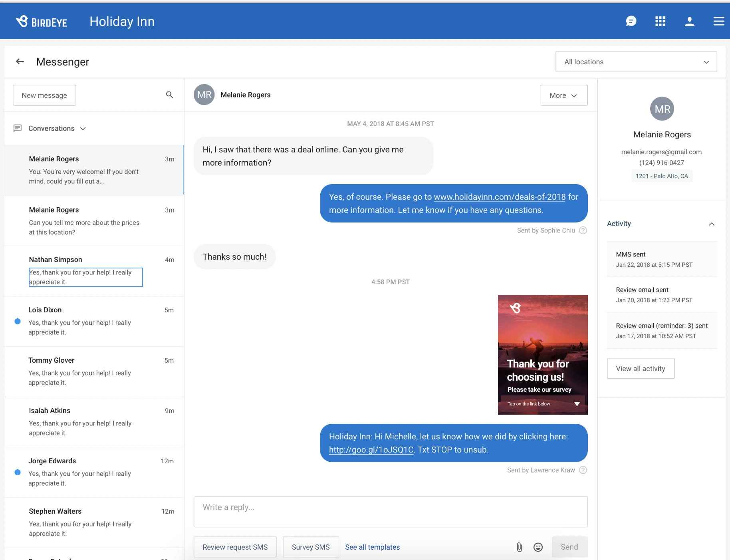
Task: Click the attachment paperclip icon
Action: (x=519, y=547)
